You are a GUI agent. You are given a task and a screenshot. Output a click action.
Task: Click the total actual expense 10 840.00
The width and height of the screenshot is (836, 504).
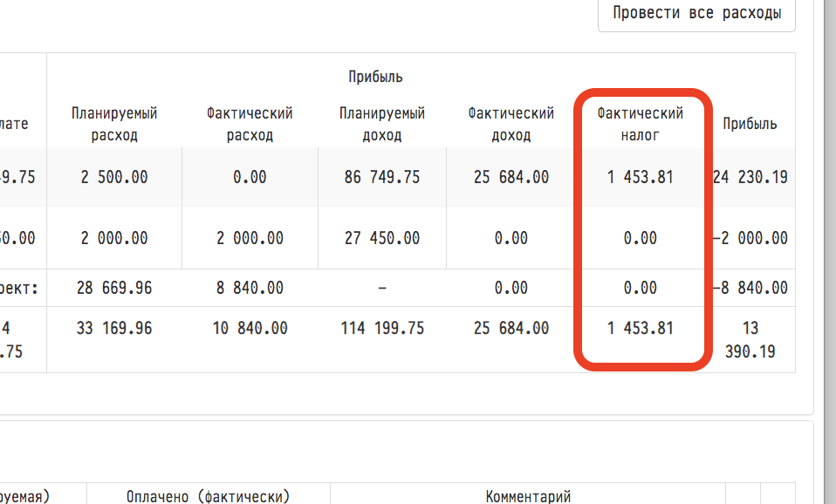(250, 329)
